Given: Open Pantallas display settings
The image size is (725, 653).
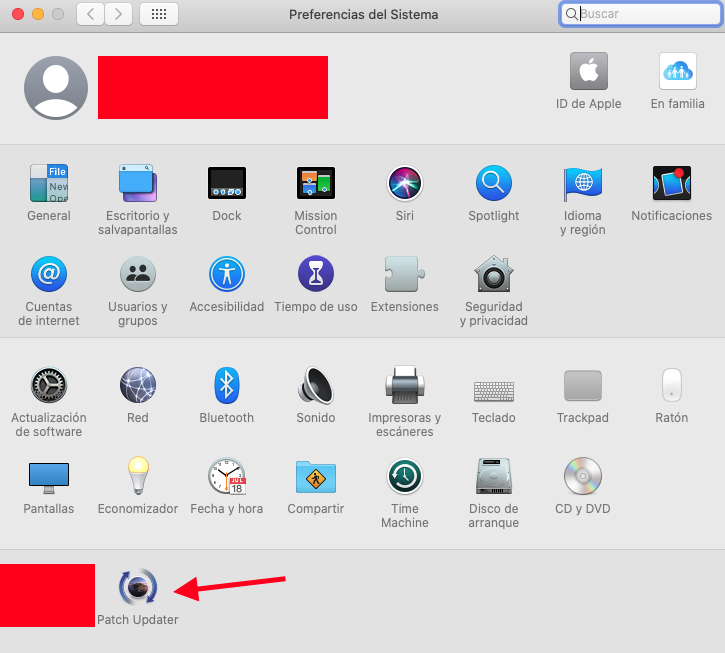Looking at the screenshot, I should click(49, 477).
